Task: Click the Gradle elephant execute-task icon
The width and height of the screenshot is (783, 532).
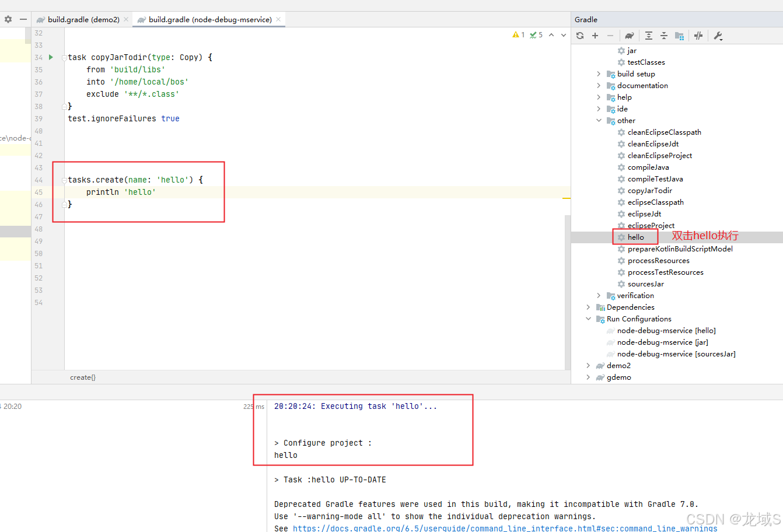Action: coord(629,36)
